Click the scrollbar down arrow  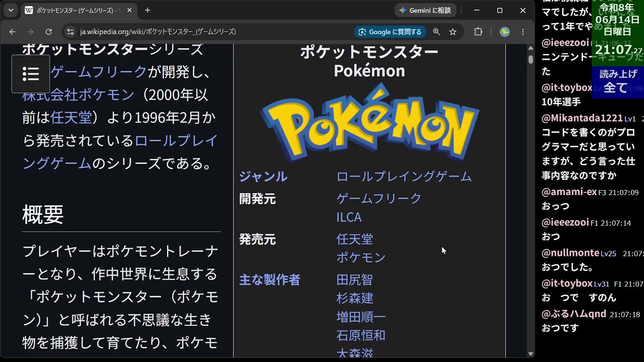[x=531, y=354]
